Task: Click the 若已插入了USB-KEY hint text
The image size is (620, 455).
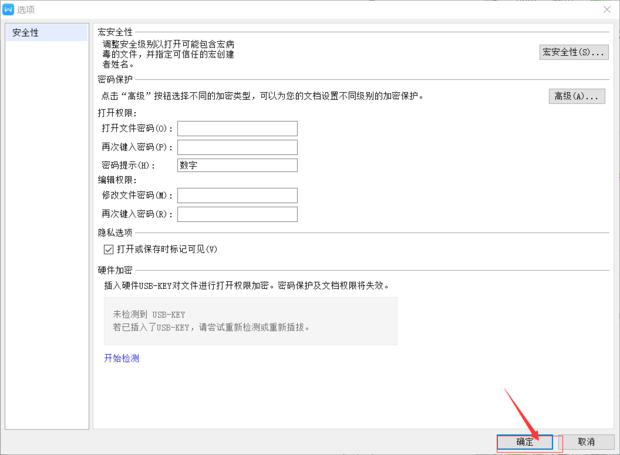Action: coord(211,327)
